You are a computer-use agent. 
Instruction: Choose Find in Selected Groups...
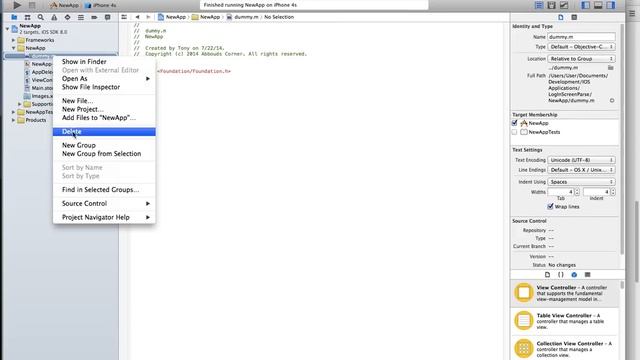tap(104, 190)
